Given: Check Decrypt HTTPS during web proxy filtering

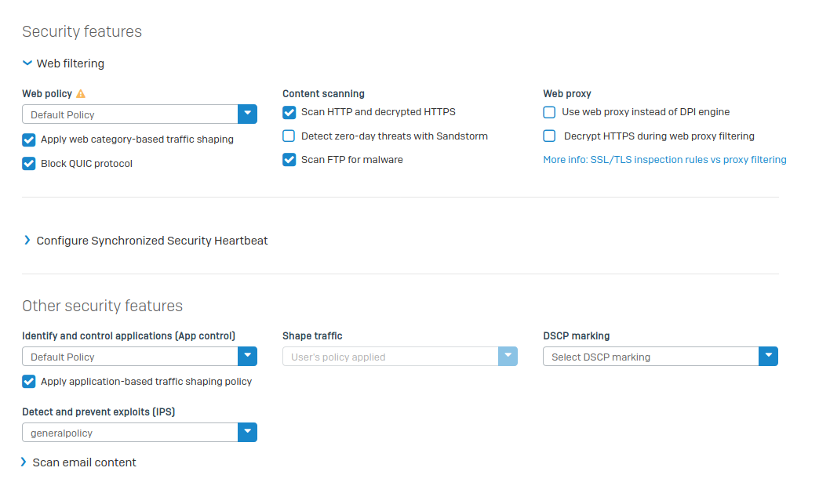Looking at the screenshot, I should [x=550, y=136].
